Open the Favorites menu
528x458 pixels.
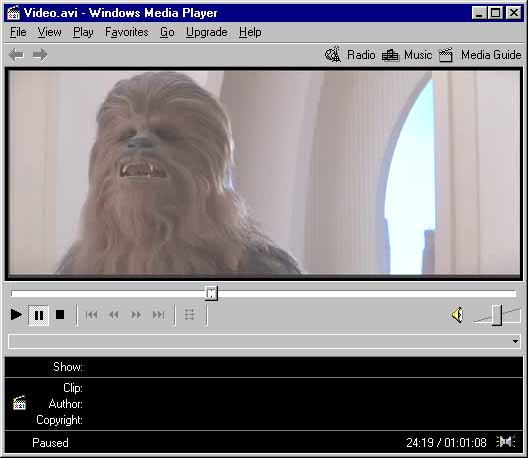point(127,32)
